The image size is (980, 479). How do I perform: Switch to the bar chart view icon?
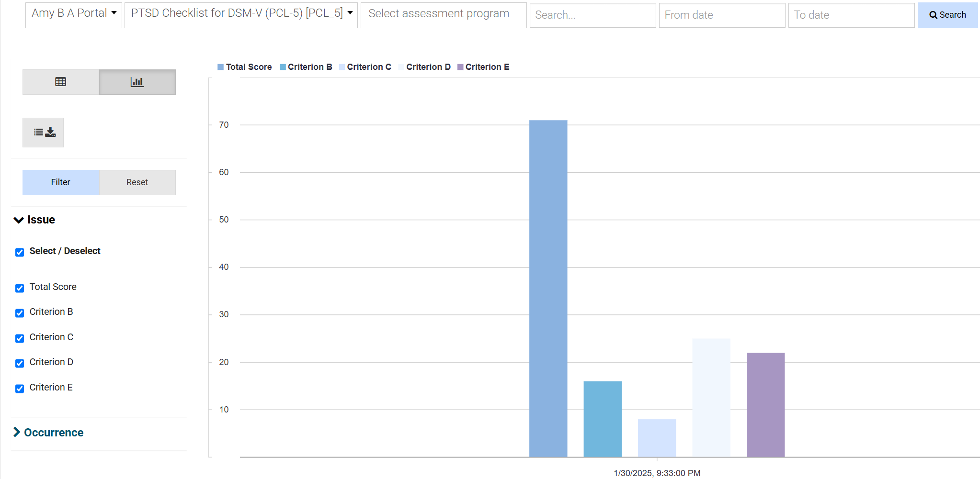click(x=137, y=82)
